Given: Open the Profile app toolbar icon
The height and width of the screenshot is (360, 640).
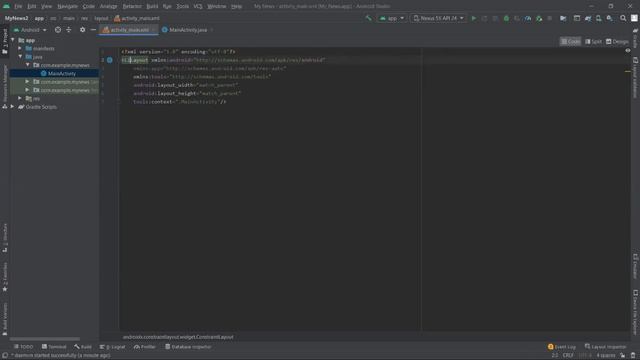Looking at the screenshot, I should 528,18.
